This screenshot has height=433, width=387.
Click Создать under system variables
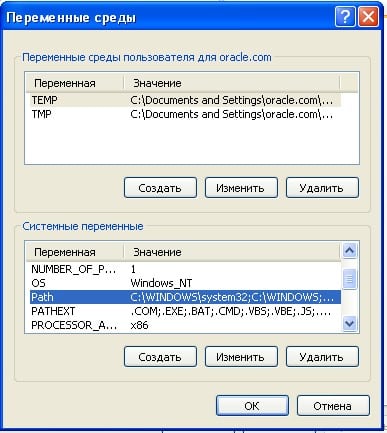click(160, 357)
